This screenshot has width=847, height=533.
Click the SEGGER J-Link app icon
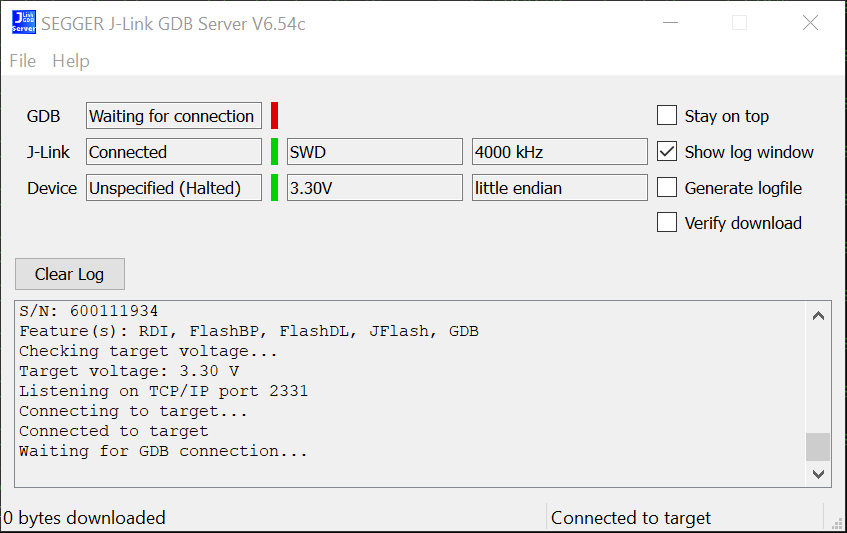(x=23, y=22)
